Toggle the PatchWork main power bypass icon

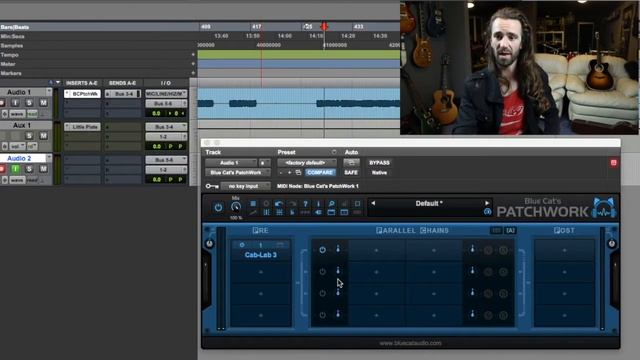click(x=218, y=207)
